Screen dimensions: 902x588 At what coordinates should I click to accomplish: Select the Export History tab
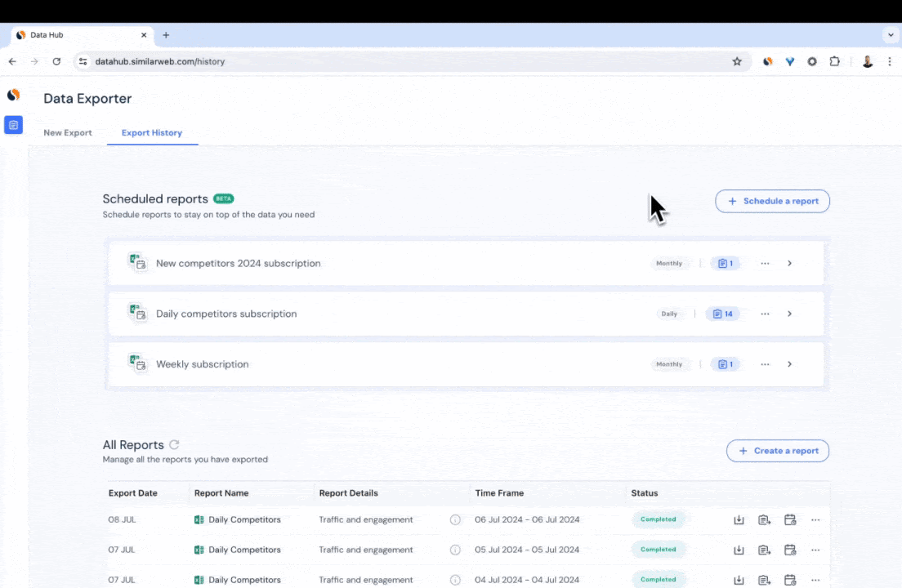pos(152,132)
